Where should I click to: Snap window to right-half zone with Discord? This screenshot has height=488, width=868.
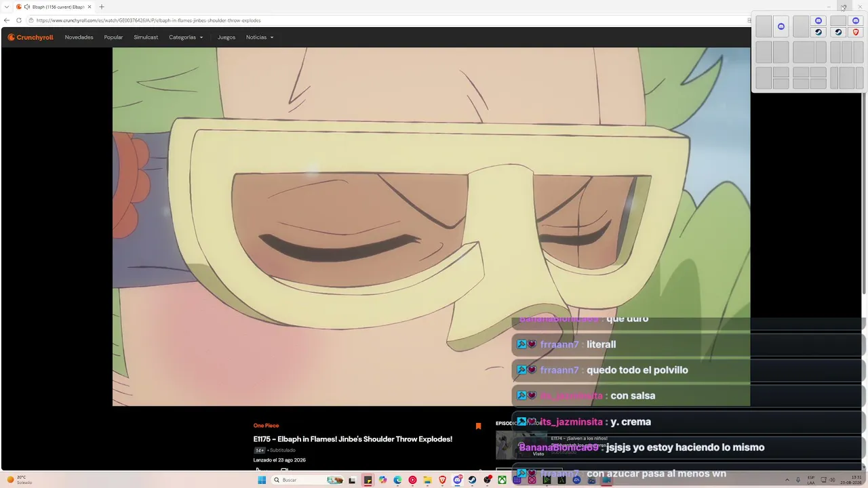pyautogui.click(x=781, y=26)
